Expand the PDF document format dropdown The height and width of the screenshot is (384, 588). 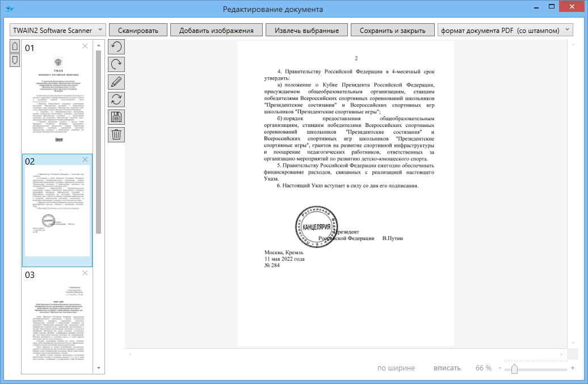click(x=505, y=30)
